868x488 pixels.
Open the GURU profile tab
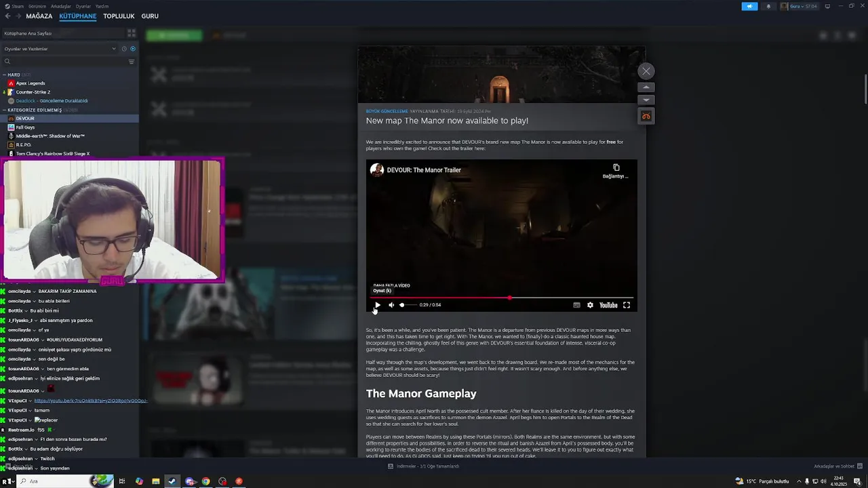click(x=150, y=16)
